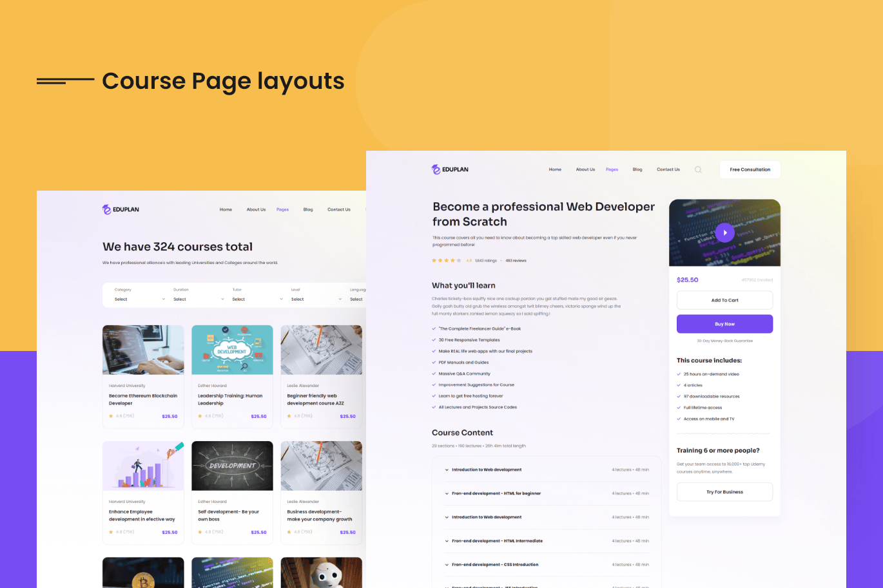Open About Us on course detail page
The image size is (883, 588).
point(585,169)
